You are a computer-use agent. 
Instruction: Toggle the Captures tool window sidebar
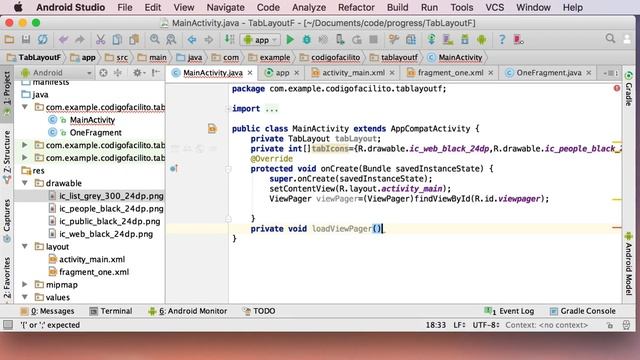[x=7, y=220]
